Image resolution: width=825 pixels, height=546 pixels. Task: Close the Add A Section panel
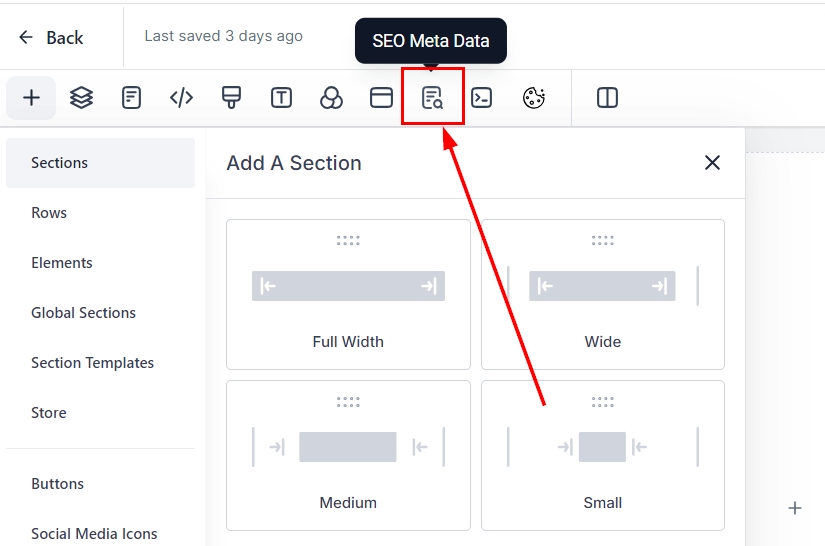pos(712,163)
